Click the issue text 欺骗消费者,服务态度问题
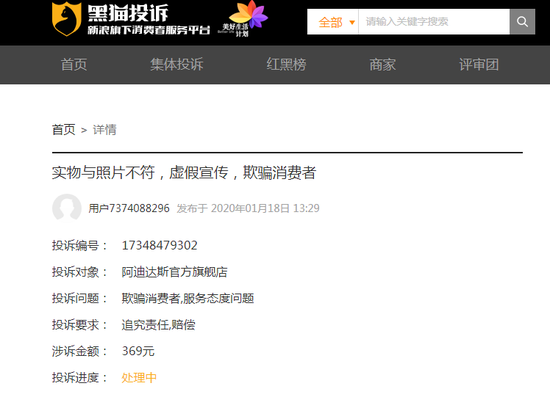This screenshot has width=550, height=397. click(x=188, y=298)
